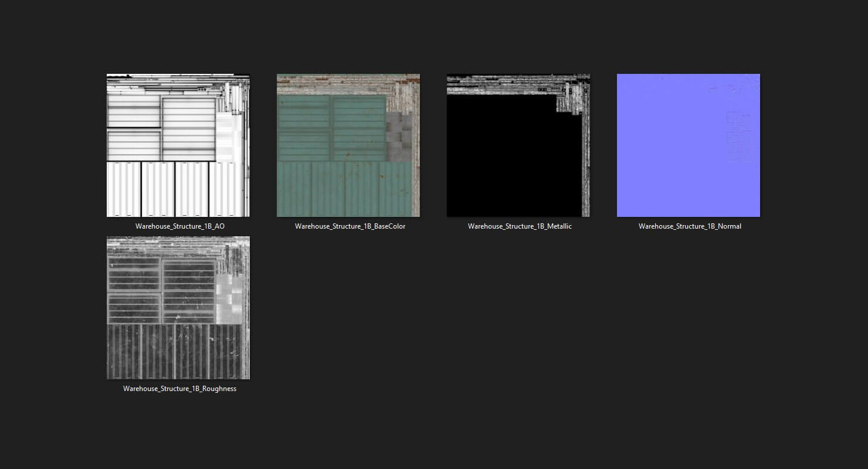Select the Warehouse_Structure_1B_BaseColor texture thumbnail

click(348, 145)
